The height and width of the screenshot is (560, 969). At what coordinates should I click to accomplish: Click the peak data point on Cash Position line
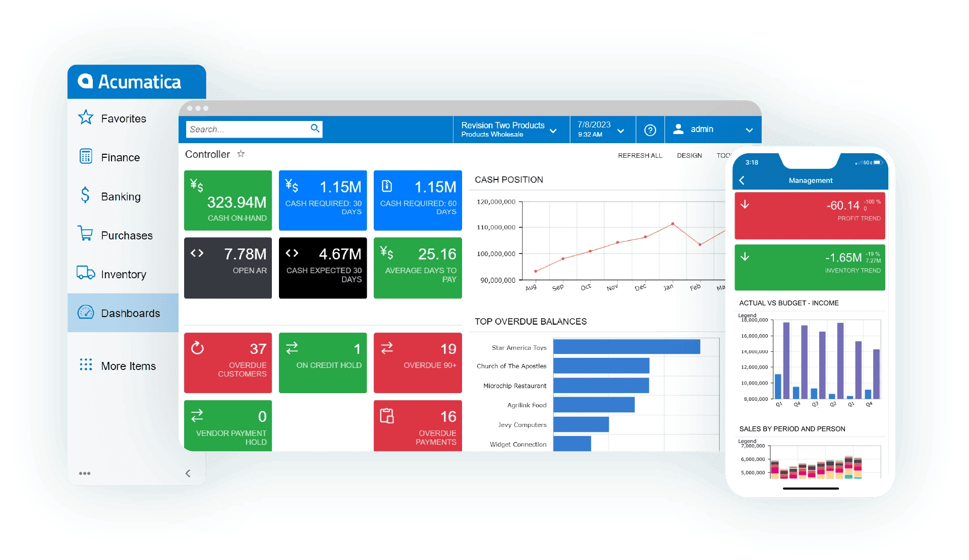pos(672,223)
